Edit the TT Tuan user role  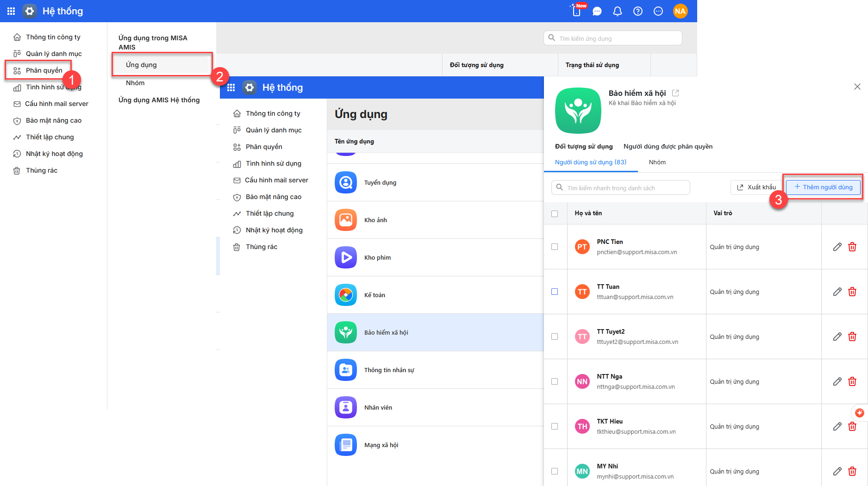pos(837,292)
